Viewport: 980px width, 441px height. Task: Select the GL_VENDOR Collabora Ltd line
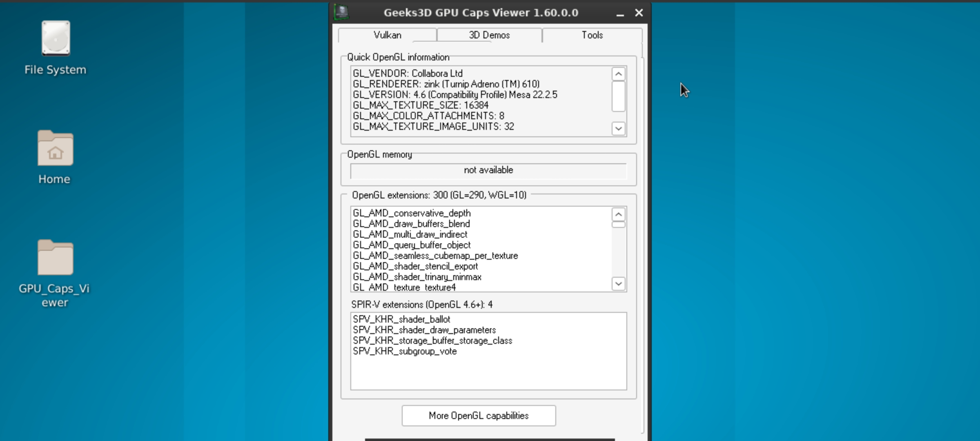tap(408, 73)
